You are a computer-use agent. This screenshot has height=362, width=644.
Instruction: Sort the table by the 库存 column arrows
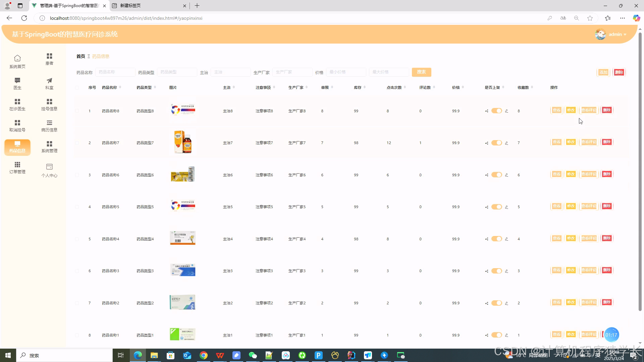click(365, 87)
